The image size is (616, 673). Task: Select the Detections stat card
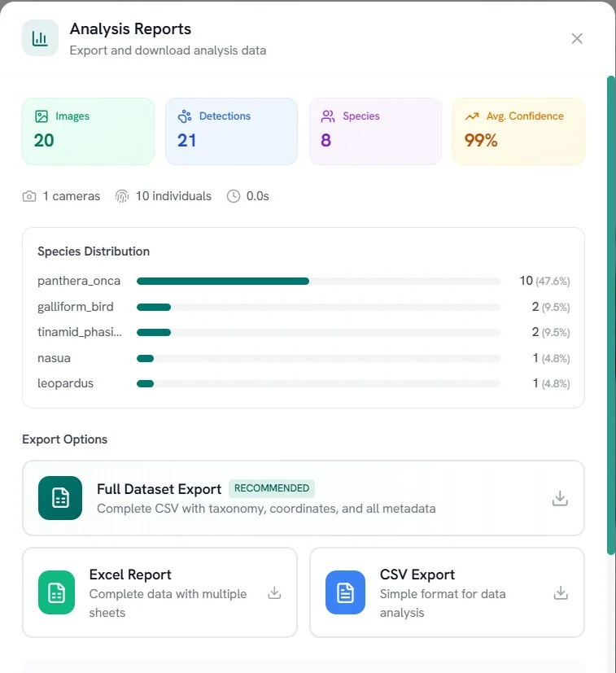point(231,131)
